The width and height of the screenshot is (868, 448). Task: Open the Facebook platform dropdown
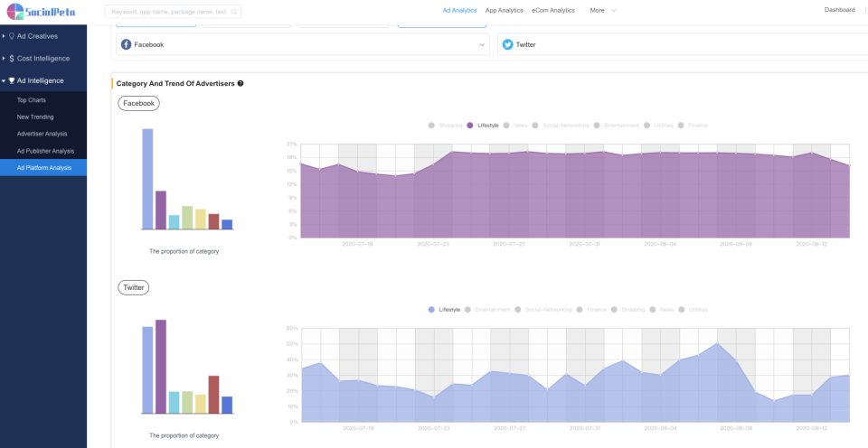tap(303, 44)
